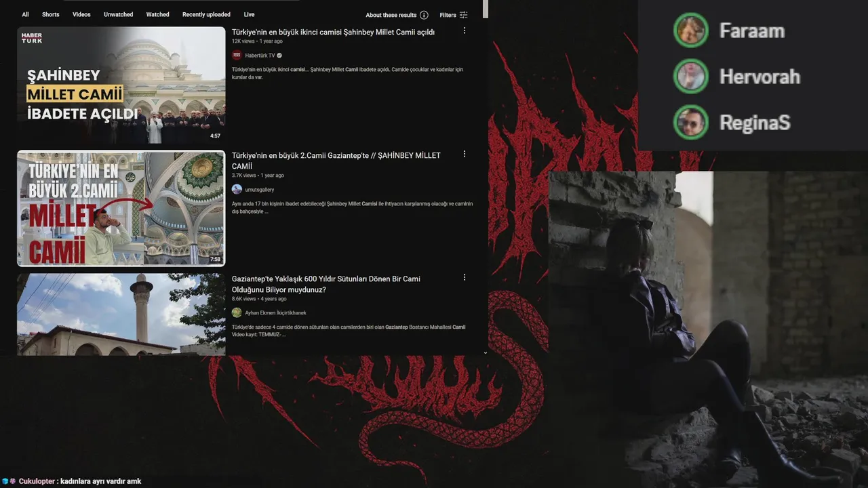Viewport: 868px width, 488px height.
Task: Open video title Türkiye'nin en büyük 2.Camii Gaziantep'te
Action: click(x=336, y=161)
